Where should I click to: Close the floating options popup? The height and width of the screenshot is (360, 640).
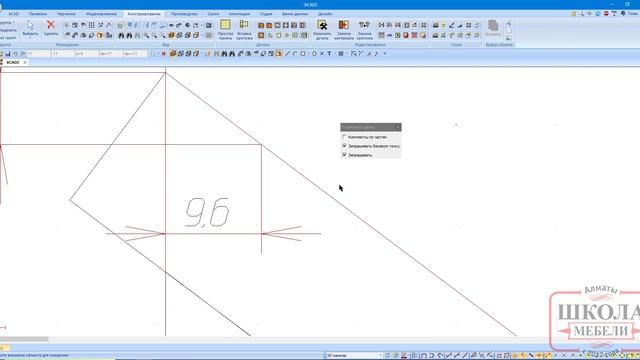398,127
